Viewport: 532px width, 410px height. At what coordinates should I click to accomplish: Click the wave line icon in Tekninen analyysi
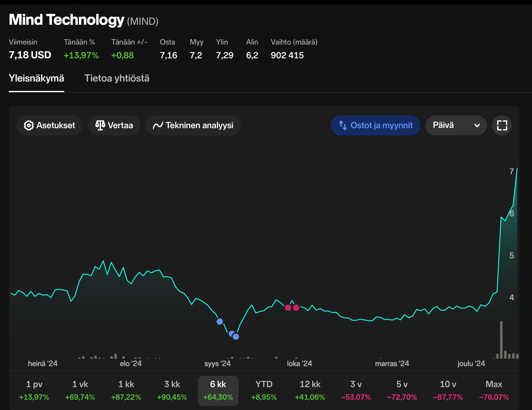[158, 125]
